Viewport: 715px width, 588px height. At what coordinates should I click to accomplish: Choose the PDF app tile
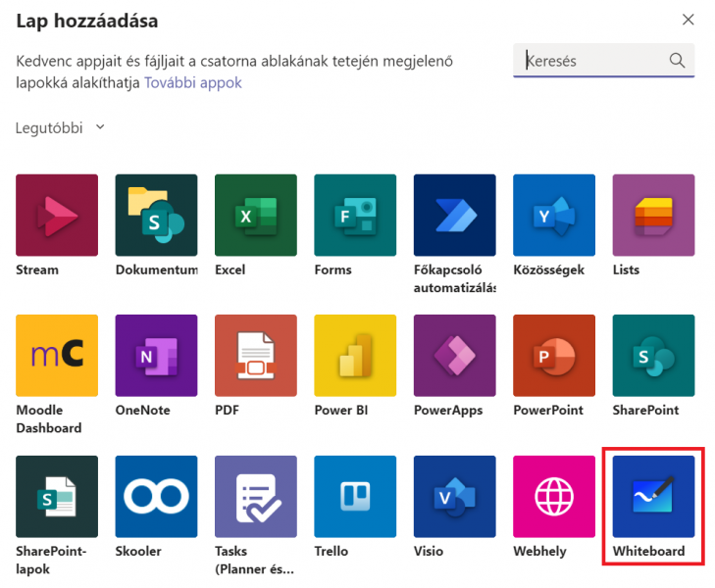256,356
